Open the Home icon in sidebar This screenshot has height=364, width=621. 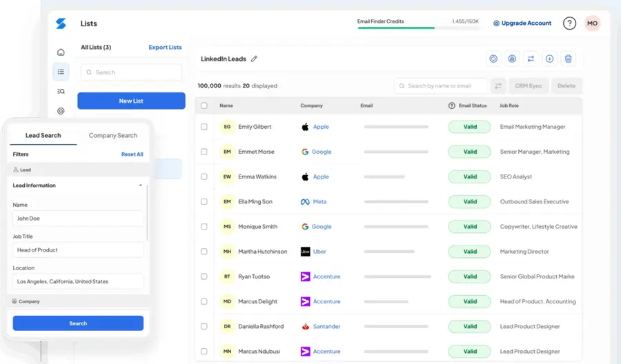coord(61,52)
